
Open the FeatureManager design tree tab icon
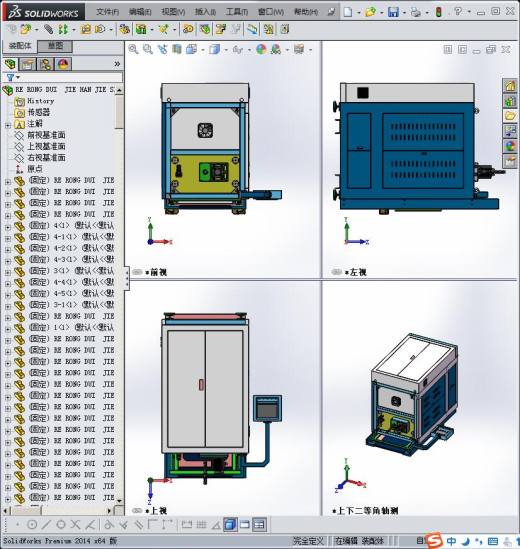11,64
